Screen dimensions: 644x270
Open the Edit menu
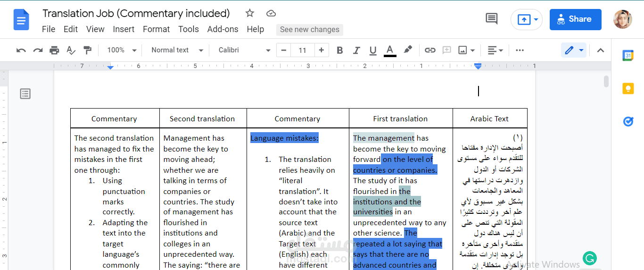71,29
